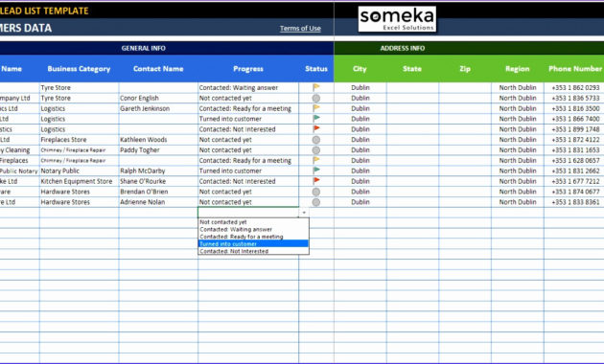Select the 'Notary Public' category cell
Image resolution: width=604 pixels, height=364 pixels.
pyautogui.click(x=79, y=171)
